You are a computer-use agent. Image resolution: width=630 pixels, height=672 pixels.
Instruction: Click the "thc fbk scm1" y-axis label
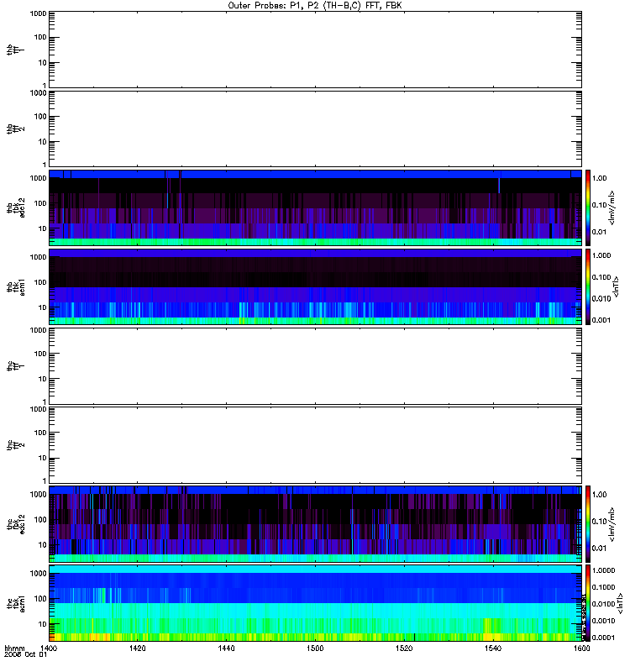pos(16,603)
